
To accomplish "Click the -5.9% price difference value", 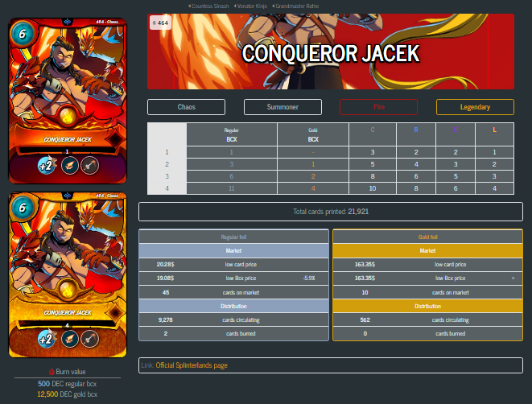I will click(x=309, y=278).
